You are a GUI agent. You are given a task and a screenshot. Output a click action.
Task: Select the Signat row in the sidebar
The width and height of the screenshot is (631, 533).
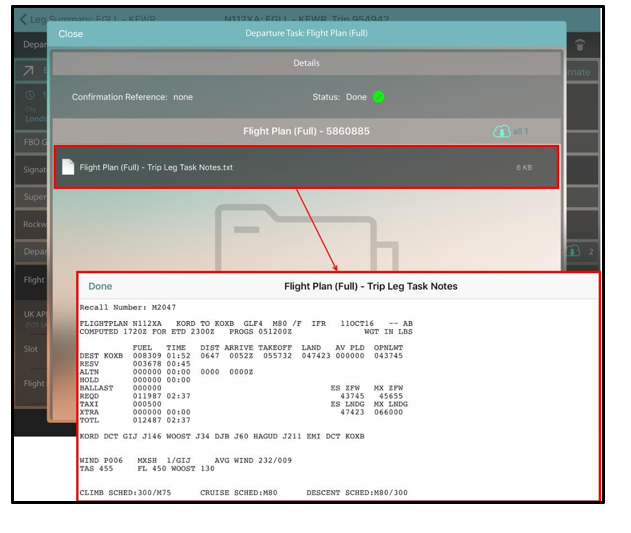coord(33,170)
